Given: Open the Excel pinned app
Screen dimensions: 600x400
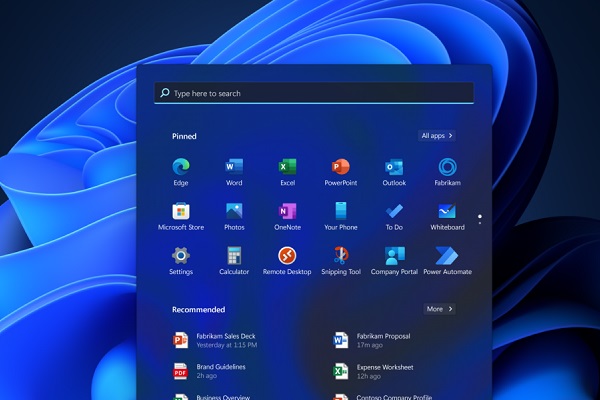Looking at the screenshot, I should (x=287, y=172).
